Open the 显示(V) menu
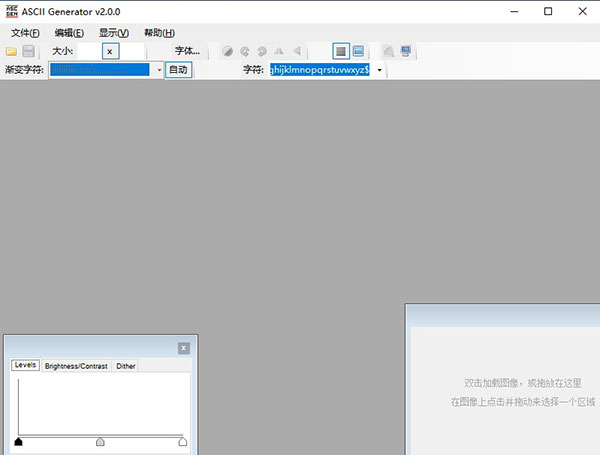Screen dimensions: 600x455 click(x=113, y=33)
